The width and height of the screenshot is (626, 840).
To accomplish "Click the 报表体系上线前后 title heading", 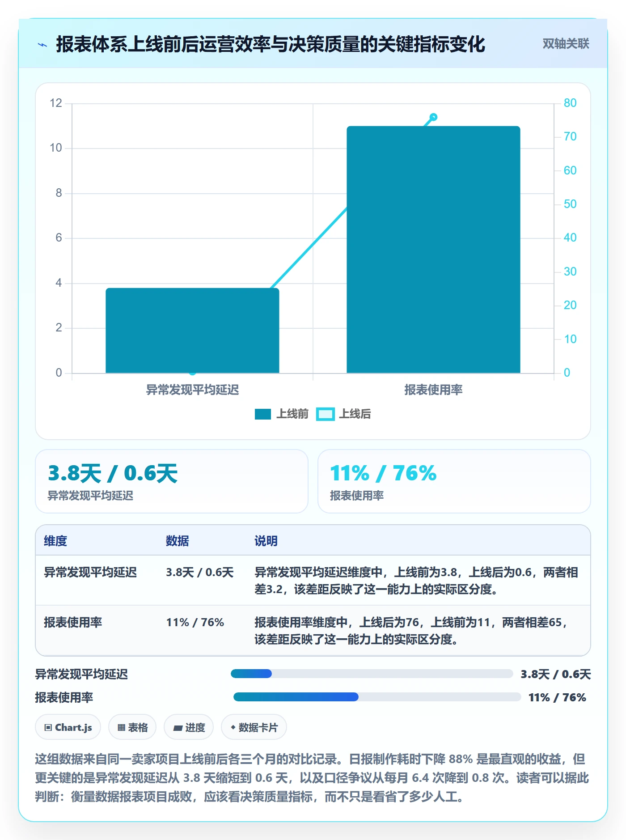I will click(271, 44).
